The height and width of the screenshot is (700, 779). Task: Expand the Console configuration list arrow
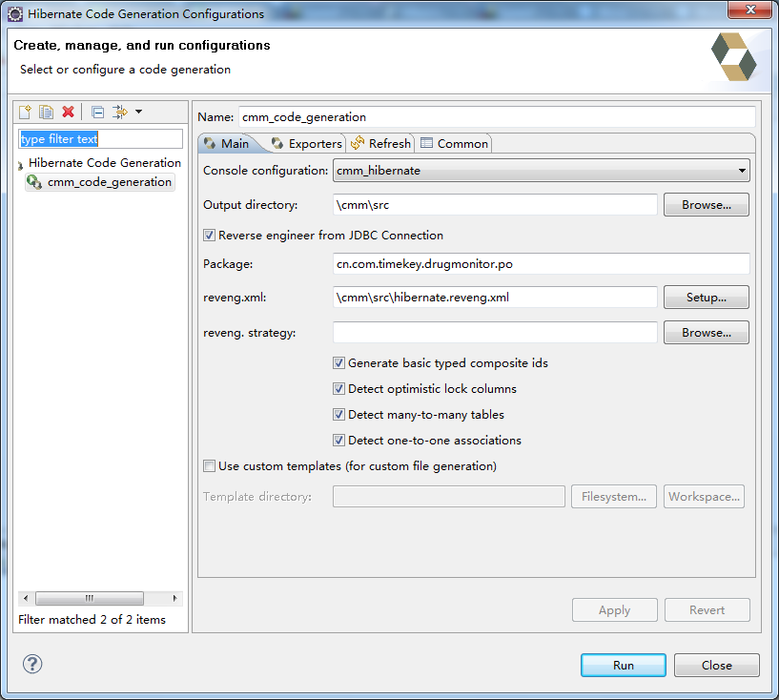click(742, 171)
